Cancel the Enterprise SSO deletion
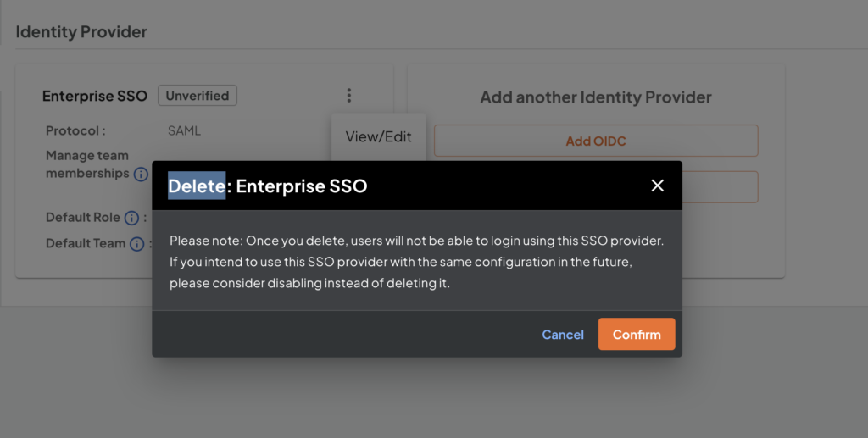This screenshot has width=868, height=438. (x=563, y=335)
